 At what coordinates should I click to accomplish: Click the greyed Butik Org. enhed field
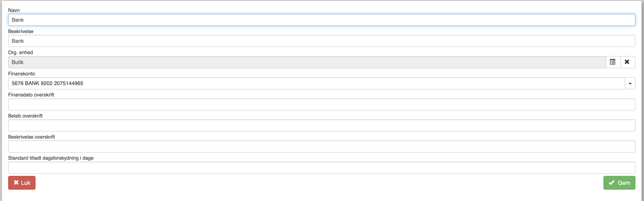[307, 62]
